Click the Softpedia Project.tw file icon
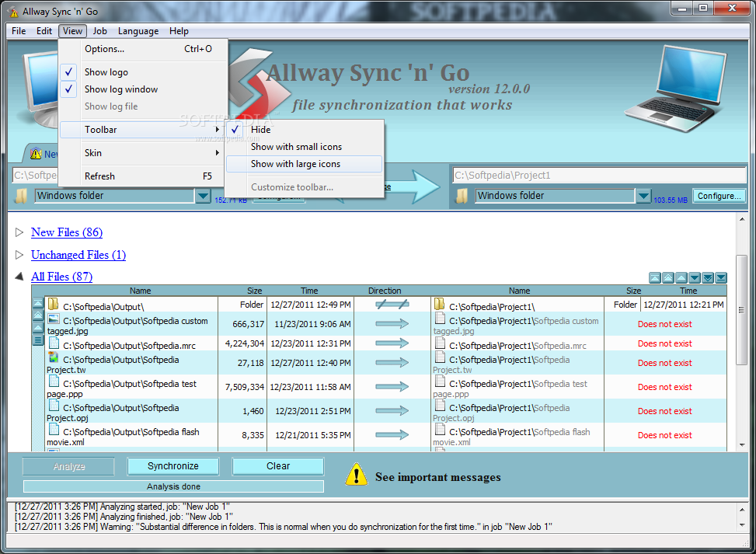The image size is (756, 554). click(54, 357)
